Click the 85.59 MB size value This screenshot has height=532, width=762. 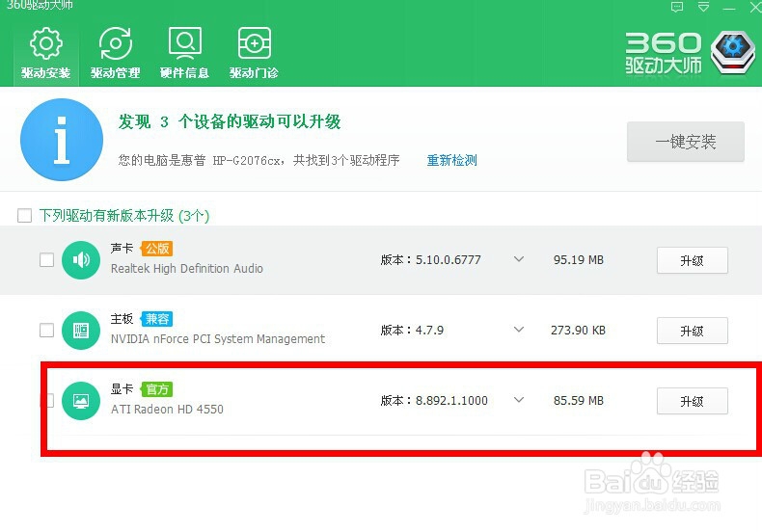click(579, 401)
